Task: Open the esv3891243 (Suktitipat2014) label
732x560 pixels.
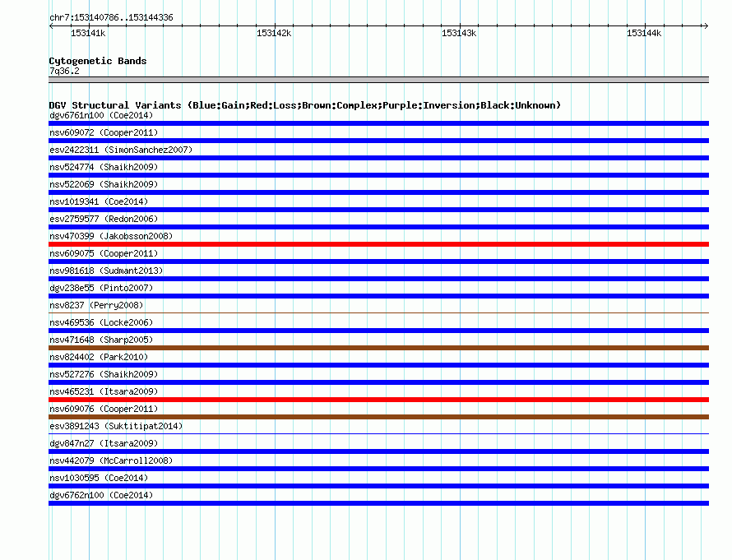Action: 116,426
